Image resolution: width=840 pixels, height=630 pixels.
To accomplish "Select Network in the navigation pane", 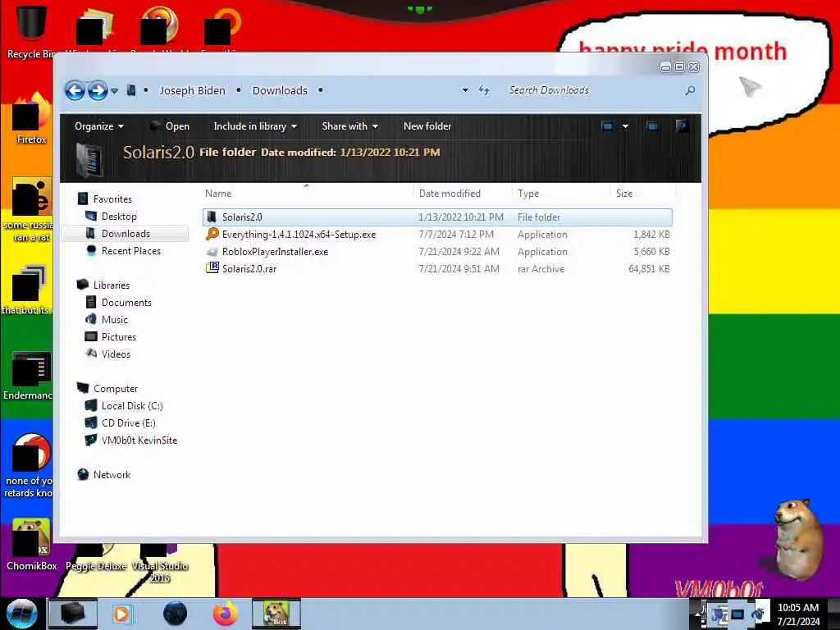I will point(112,475).
